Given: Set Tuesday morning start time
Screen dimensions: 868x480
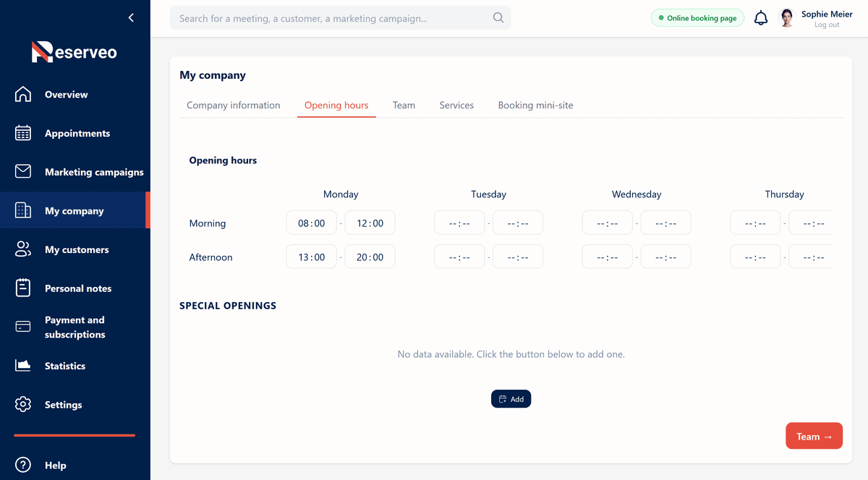Looking at the screenshot, I should coord(459,223).
